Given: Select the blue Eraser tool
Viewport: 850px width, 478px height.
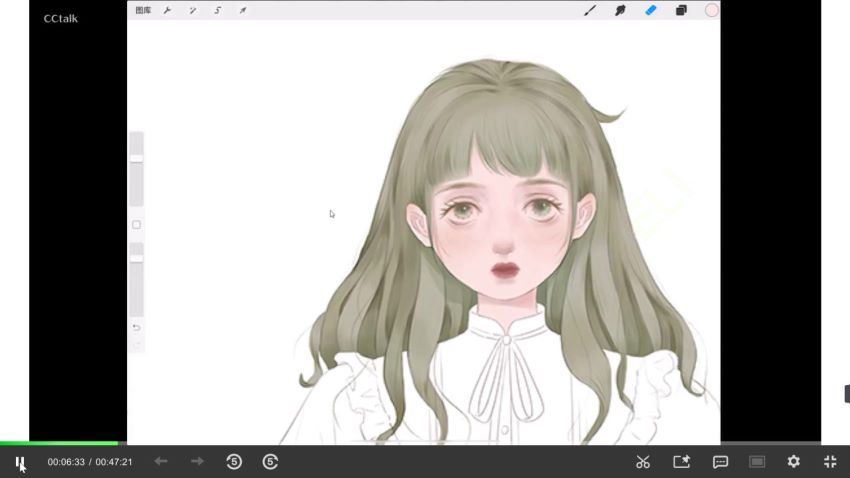Looking at the screenshot, I should tap(651, 10).
